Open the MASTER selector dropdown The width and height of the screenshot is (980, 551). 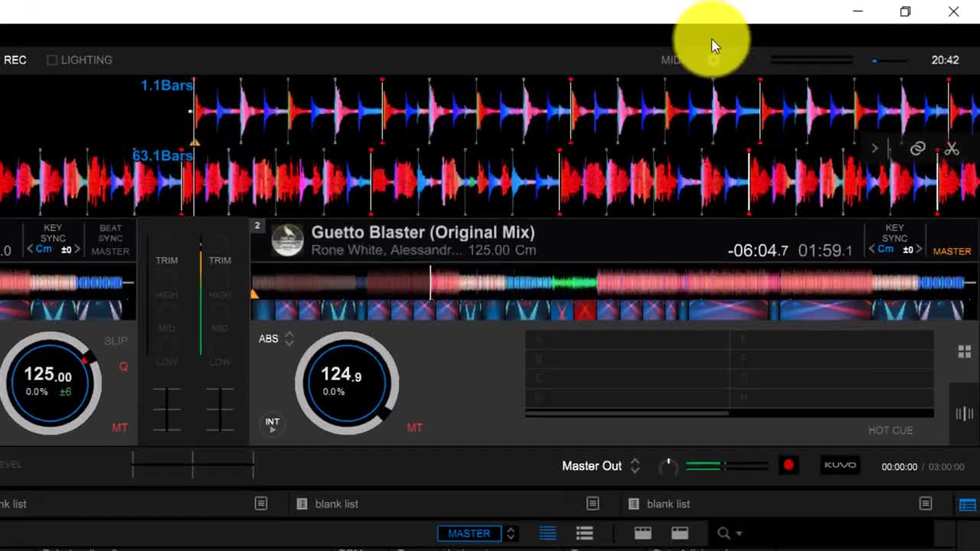(x=469, y=533)
